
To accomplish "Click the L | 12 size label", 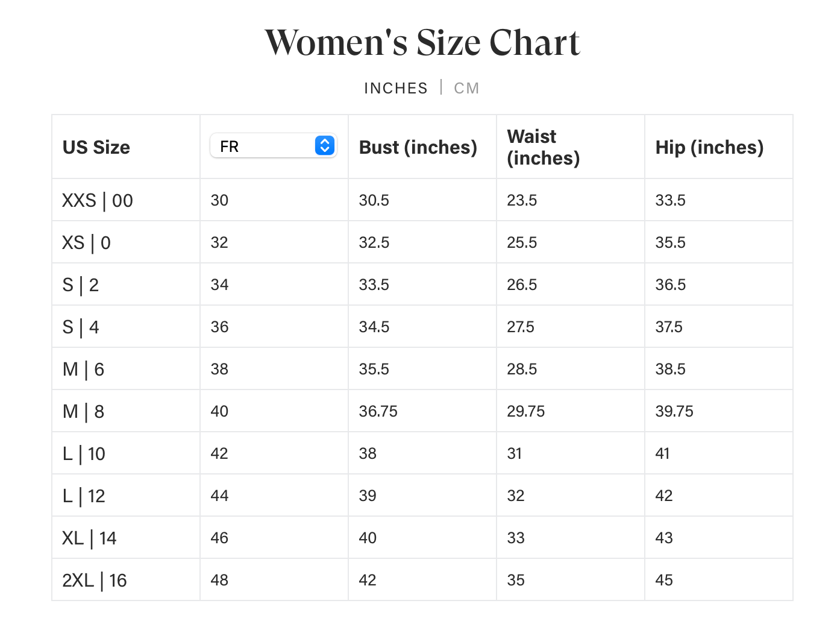I will pos(84,496).
